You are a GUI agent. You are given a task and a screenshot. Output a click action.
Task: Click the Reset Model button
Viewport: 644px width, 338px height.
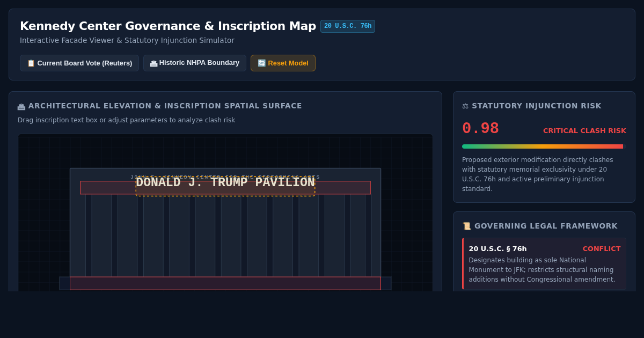click(283, 63)
